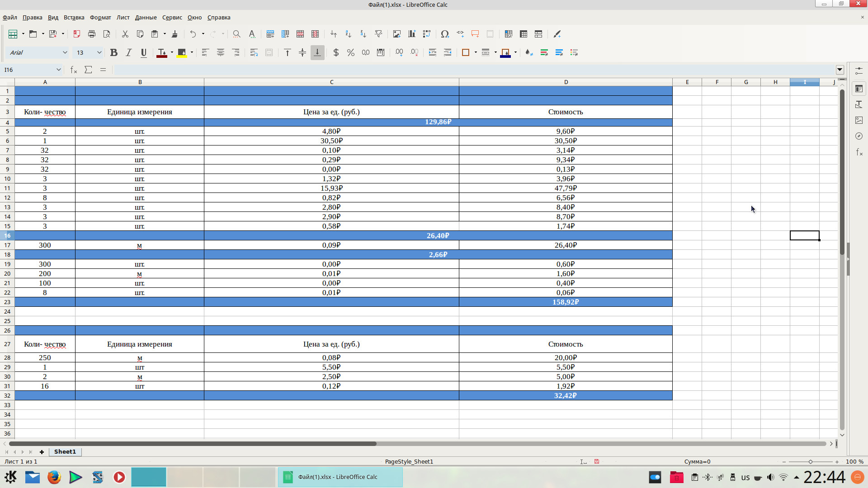
Task: Click yellow background color swatch
Action: [x=182, y=52]
